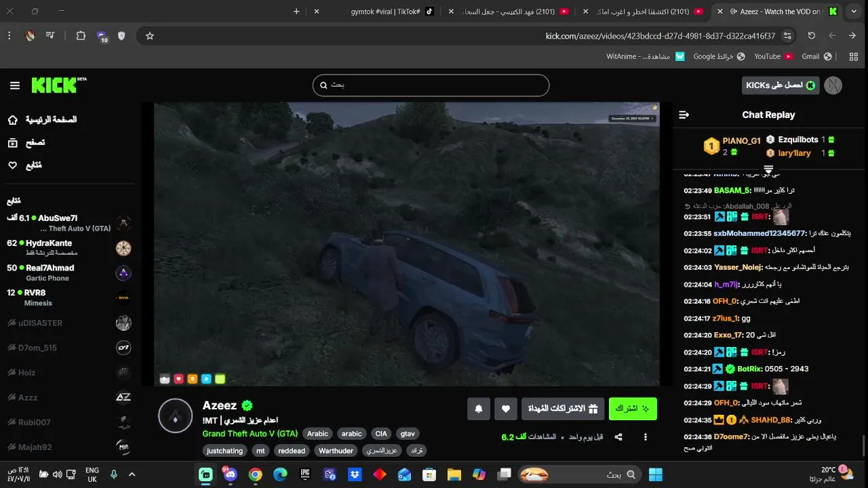Click the Kick search box
This screenshot has height=488, width=868.
point(431,85)
